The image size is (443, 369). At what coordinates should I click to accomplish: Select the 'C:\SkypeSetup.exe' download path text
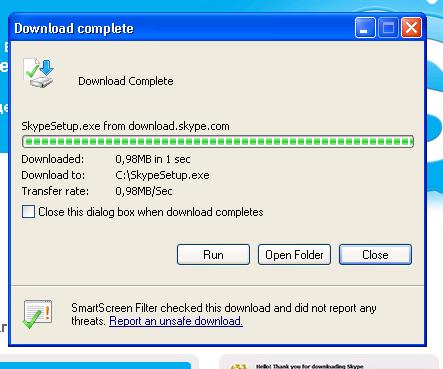click(162, 175)
